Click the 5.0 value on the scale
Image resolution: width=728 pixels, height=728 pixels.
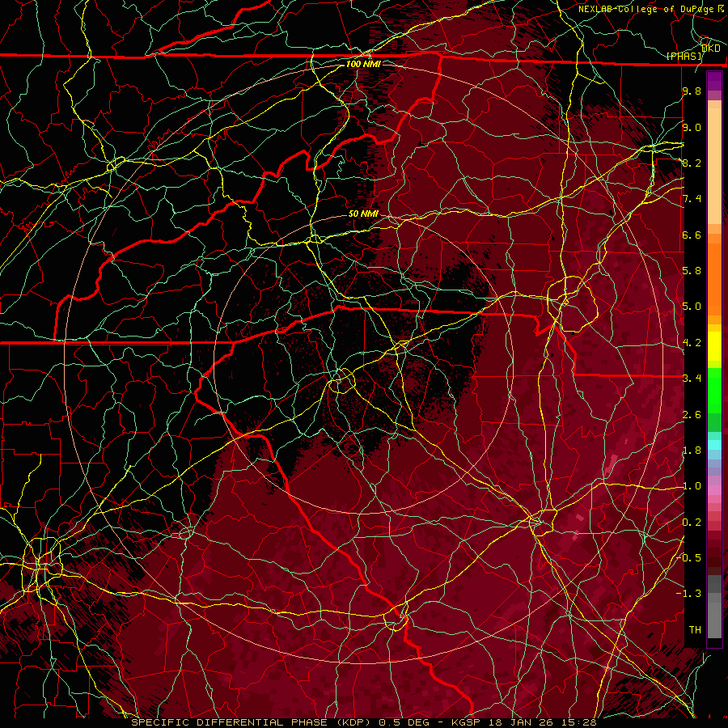click(692, 307)
